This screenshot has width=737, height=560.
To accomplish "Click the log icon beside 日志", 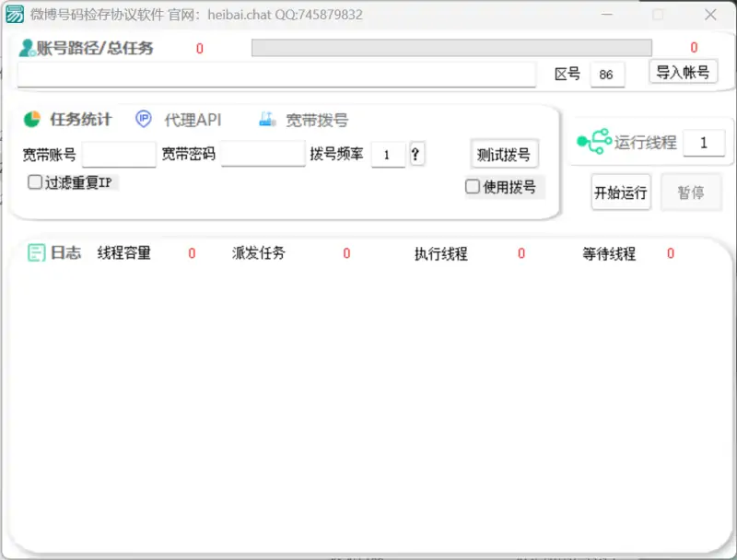I will tap(36, 253).
